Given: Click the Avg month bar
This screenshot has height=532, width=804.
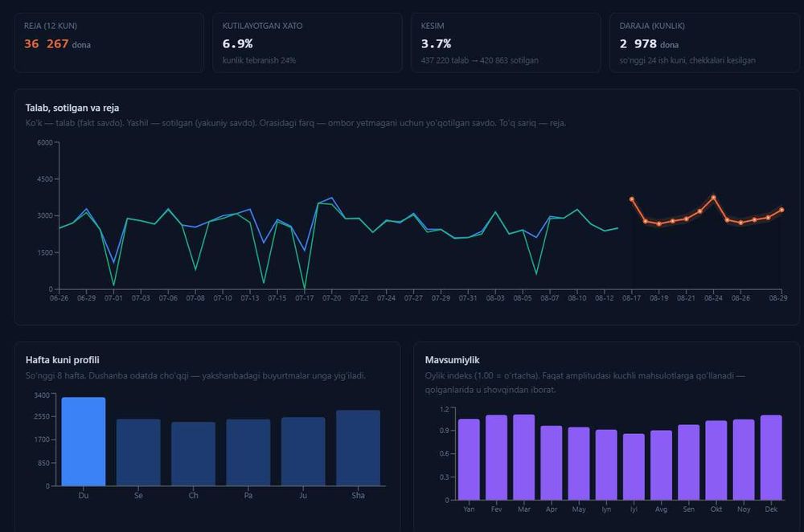Looking at the screenshot, I should click(662, 465).
